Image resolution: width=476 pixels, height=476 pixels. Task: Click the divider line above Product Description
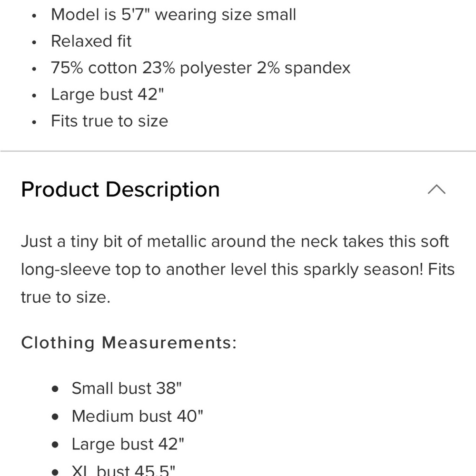[238, 151]
